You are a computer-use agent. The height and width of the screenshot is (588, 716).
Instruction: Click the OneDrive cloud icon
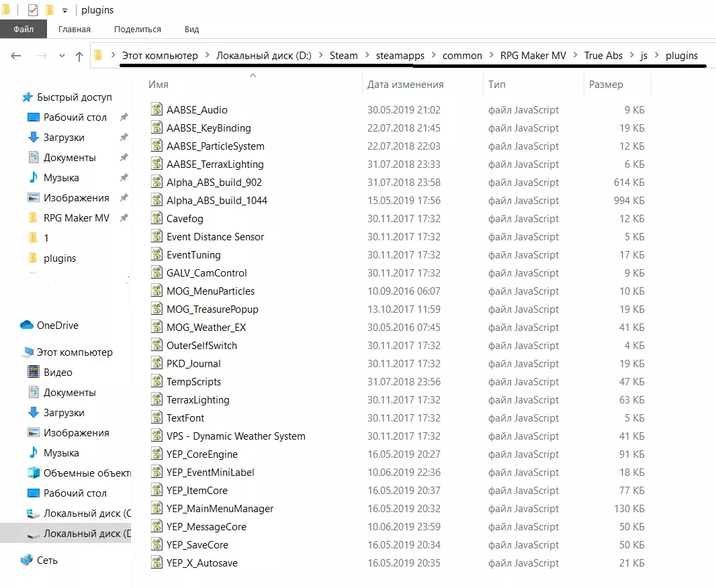27,325
